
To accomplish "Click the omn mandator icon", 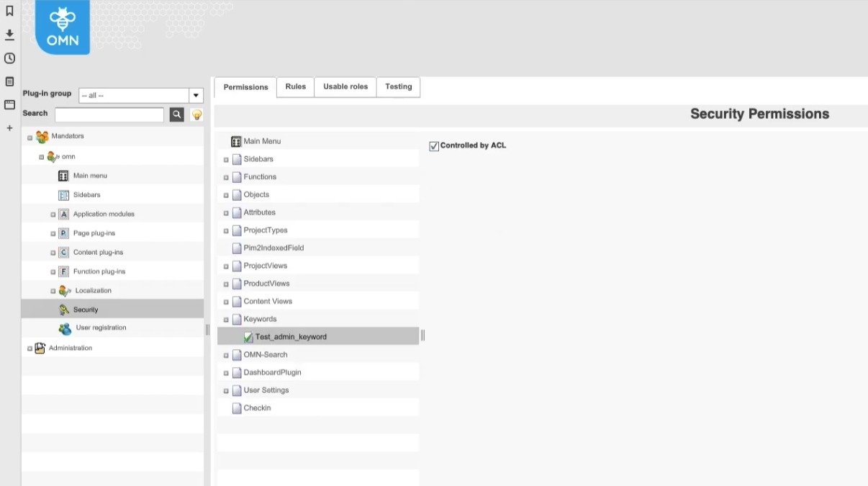I will [x=53, y=156].
